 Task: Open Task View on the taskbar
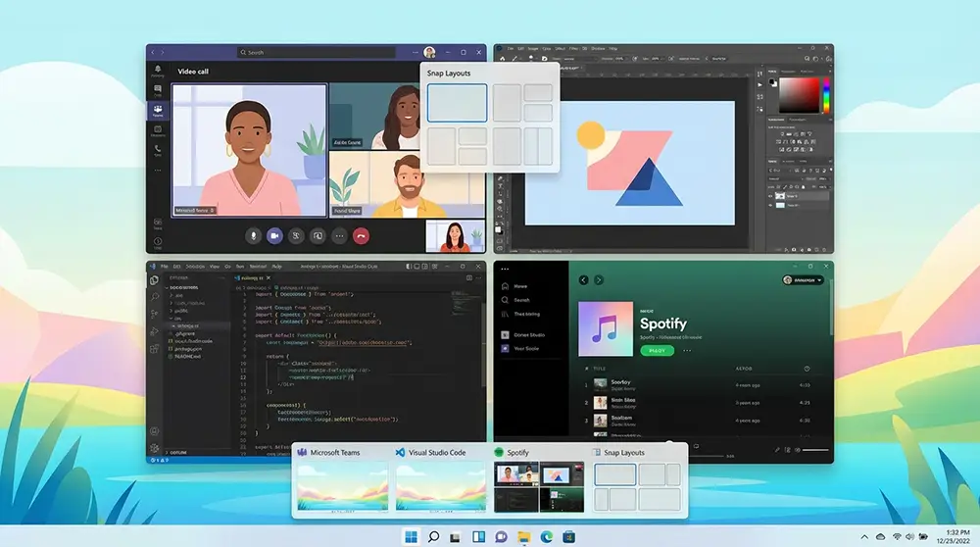[456, 537]
